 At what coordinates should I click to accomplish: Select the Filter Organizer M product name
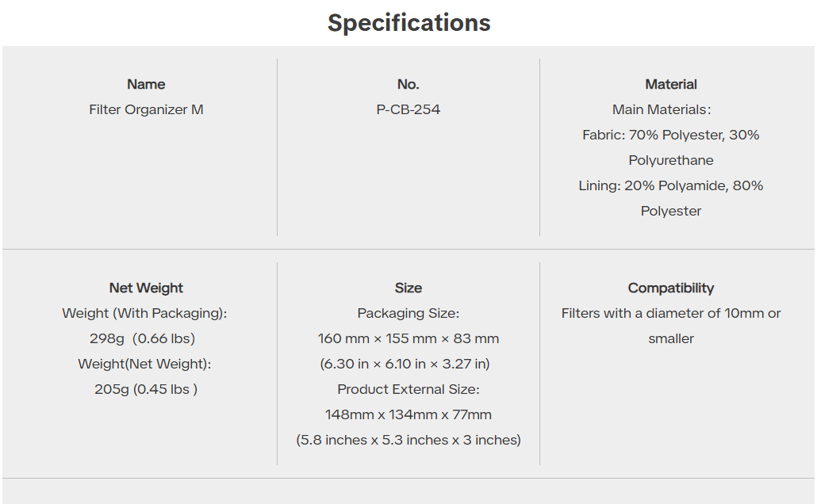coord(146,109)
